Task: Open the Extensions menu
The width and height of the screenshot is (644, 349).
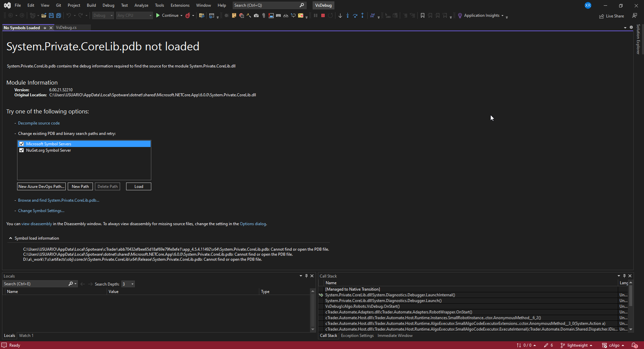Action: click(180, 5)
